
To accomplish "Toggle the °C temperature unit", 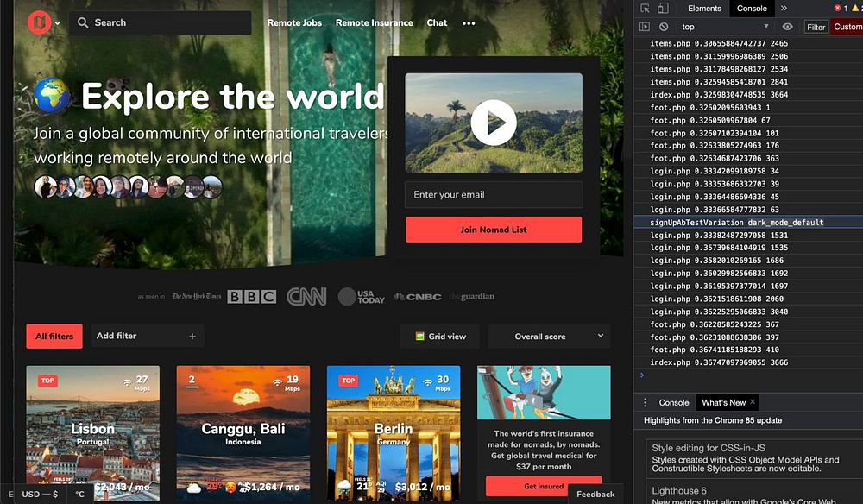I will (x=79, y=495).
